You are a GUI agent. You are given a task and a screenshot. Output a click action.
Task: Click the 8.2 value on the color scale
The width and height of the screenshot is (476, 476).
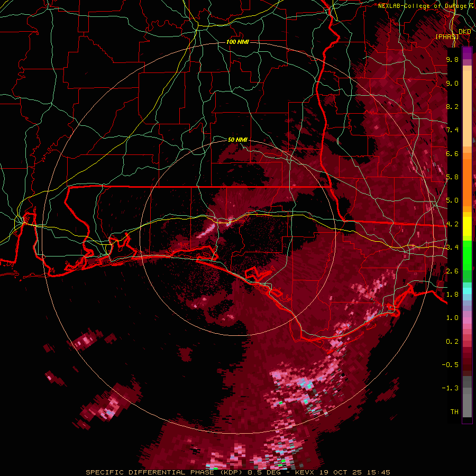452,106
